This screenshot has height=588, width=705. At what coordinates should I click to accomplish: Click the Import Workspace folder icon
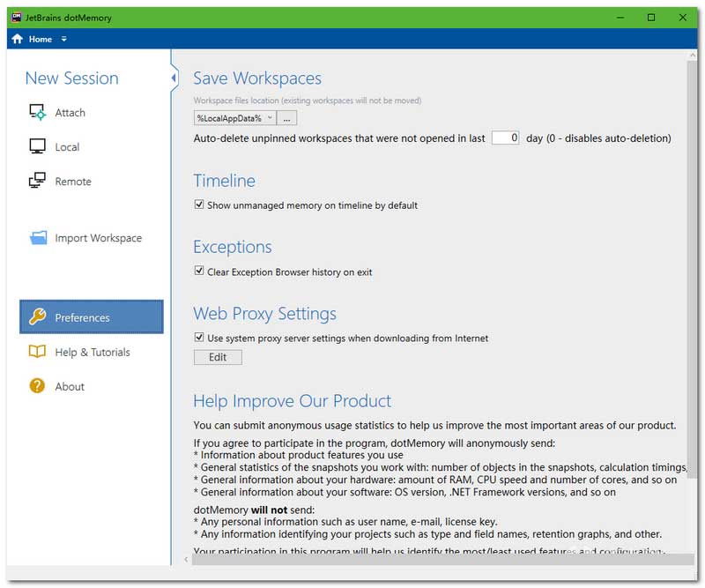click(x=38, y=237)
